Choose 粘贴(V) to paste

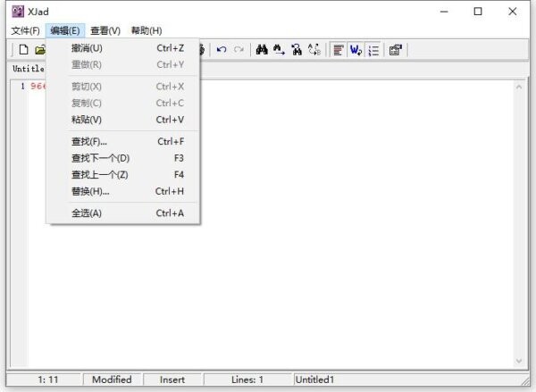pos(123,120)
